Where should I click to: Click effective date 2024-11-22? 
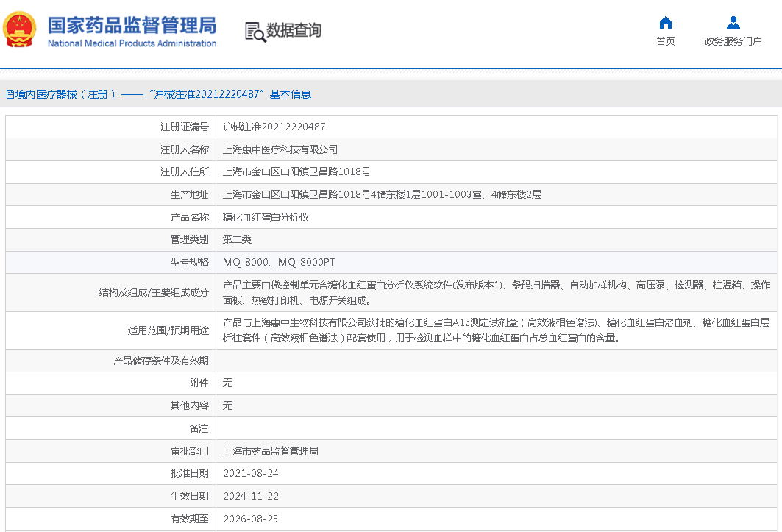coord(250,496)
